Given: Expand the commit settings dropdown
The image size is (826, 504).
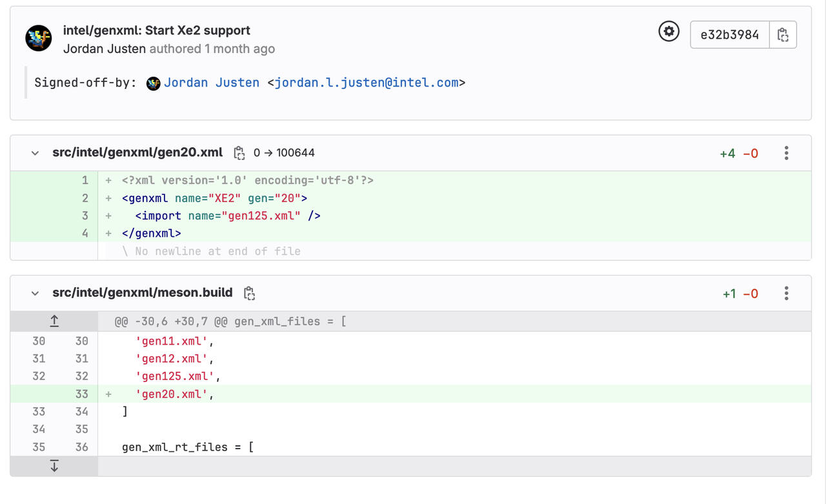Looking at the screenshot, I should tap(669, 31).
